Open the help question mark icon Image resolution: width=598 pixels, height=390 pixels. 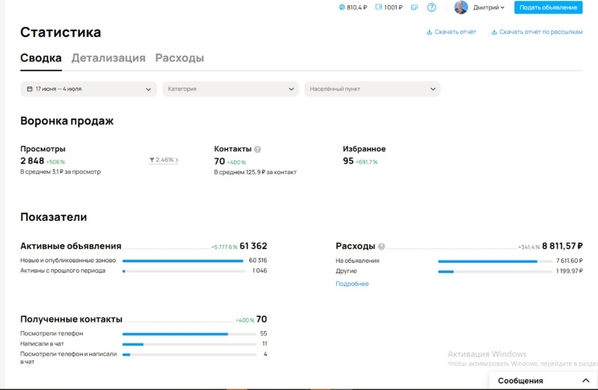pos(431,7)
